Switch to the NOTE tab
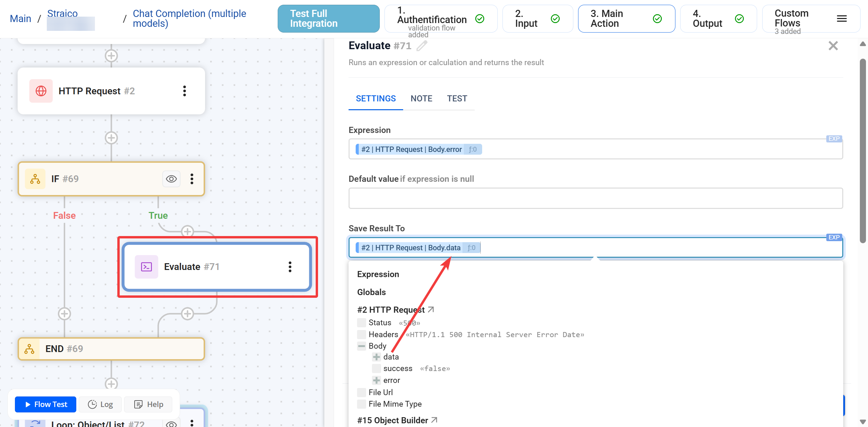 421,98
